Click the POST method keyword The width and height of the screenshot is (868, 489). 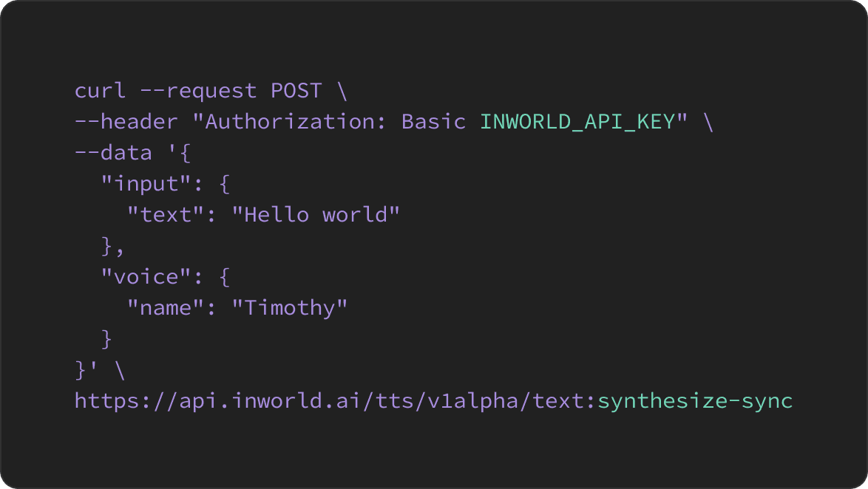(296, 91)
